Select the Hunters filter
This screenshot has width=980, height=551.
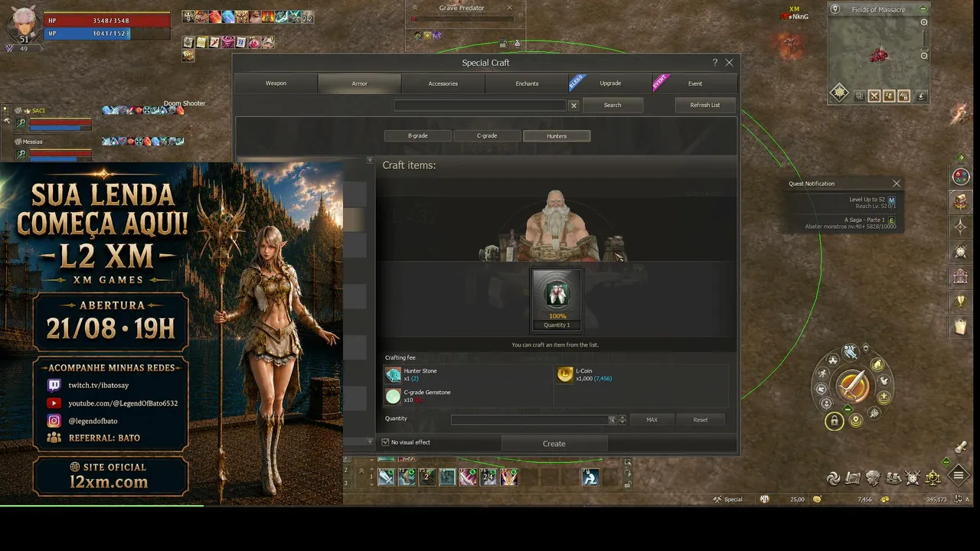tap(557, 136)
